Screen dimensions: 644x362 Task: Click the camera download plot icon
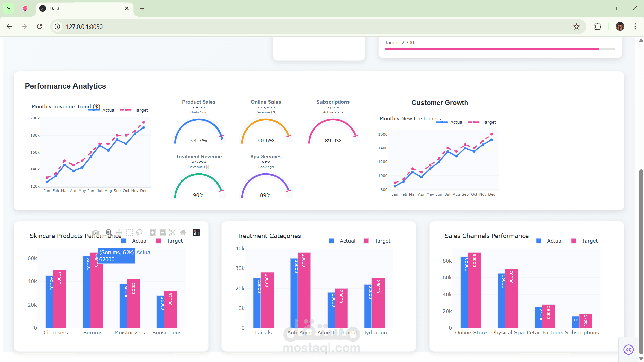(x=96, y=232)
